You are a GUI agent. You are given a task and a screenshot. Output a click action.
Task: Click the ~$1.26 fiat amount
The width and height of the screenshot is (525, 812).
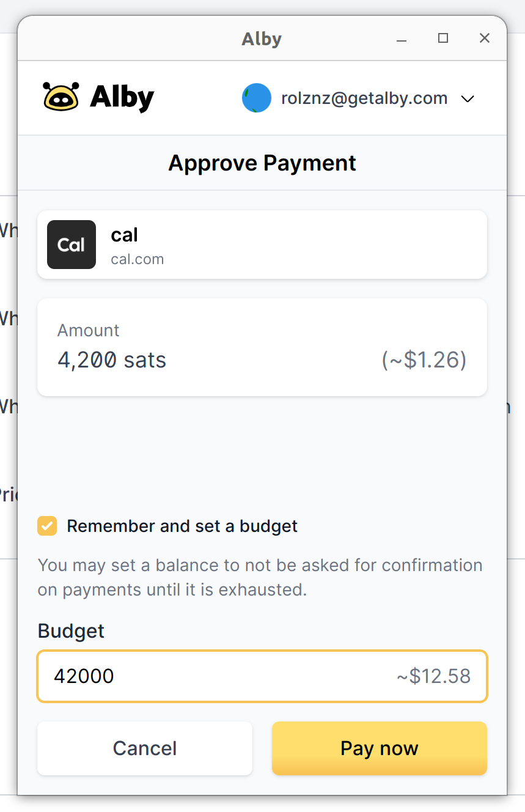pyautogui.click(x=424, y=360)
